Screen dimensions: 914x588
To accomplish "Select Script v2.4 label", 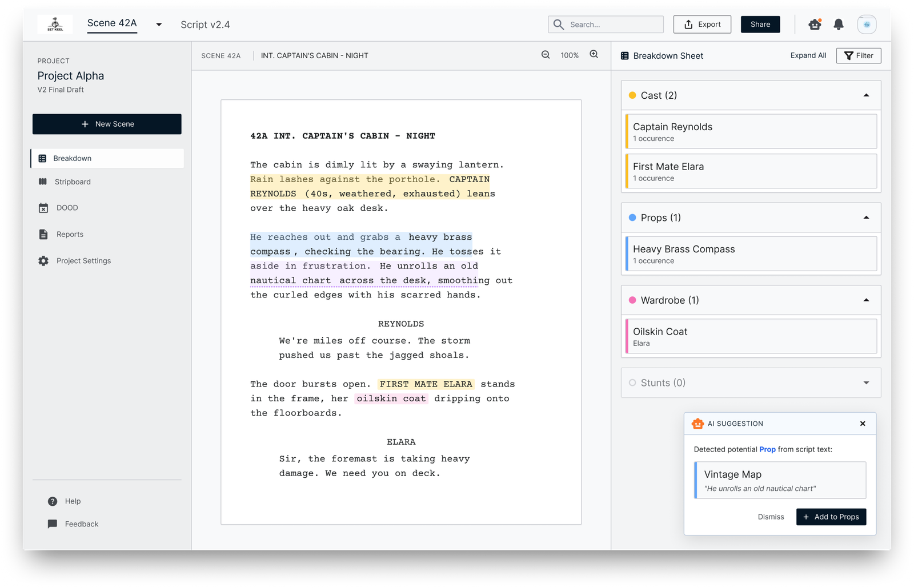I will pyautogui.click(x=205, y=25).
